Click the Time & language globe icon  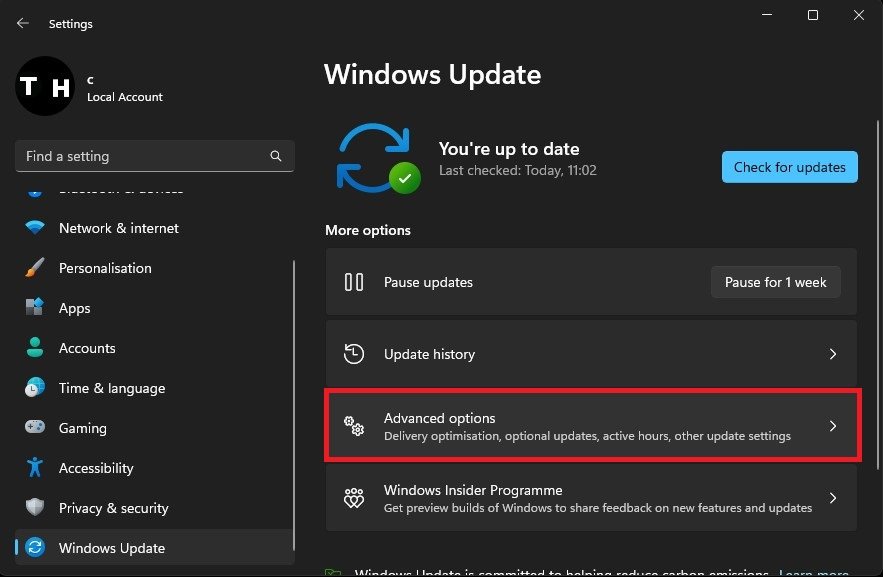click(x=35, y=388)
